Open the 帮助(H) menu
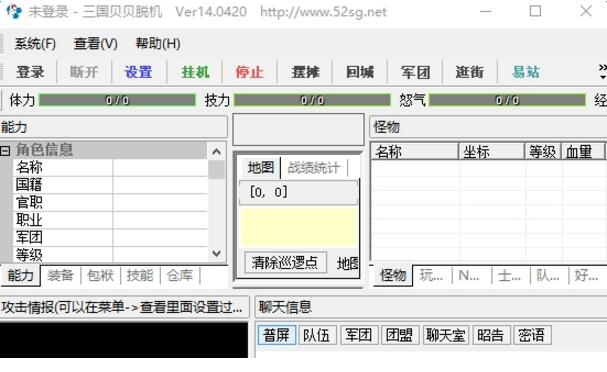 [x=158, y=44]
